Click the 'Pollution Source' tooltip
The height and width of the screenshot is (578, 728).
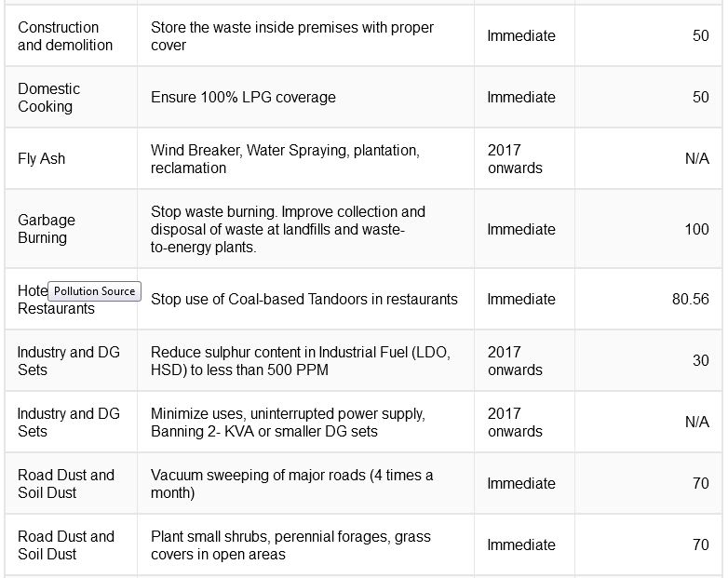click(94, 291)
